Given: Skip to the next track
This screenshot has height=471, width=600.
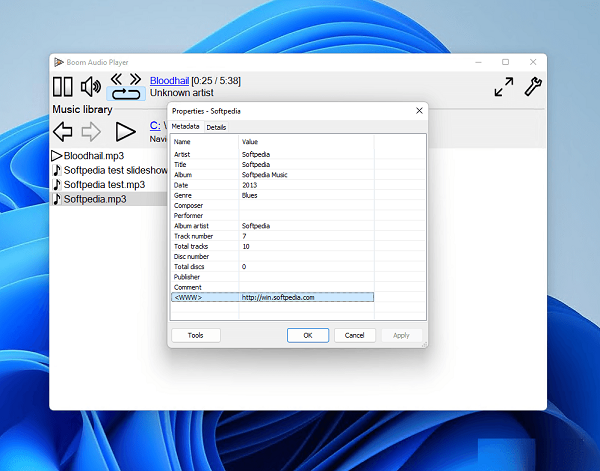Looking at the screenshot, I should tap(135, 78).
